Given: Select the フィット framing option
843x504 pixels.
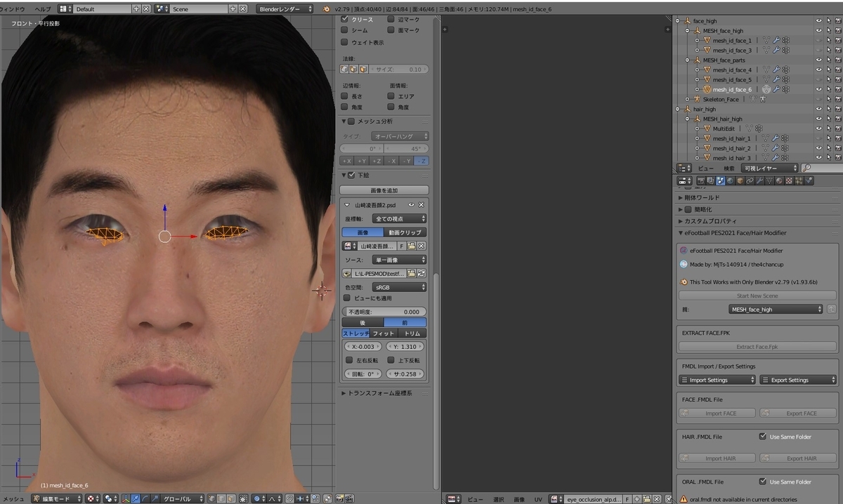Looking at the screenshot, I should click(x=384, y=333).
